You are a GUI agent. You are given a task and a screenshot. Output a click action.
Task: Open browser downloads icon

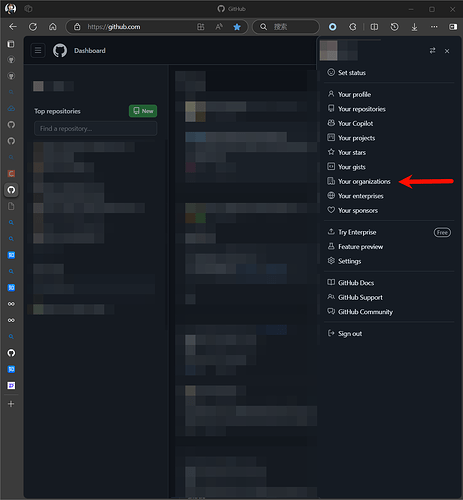coord(414,27)
